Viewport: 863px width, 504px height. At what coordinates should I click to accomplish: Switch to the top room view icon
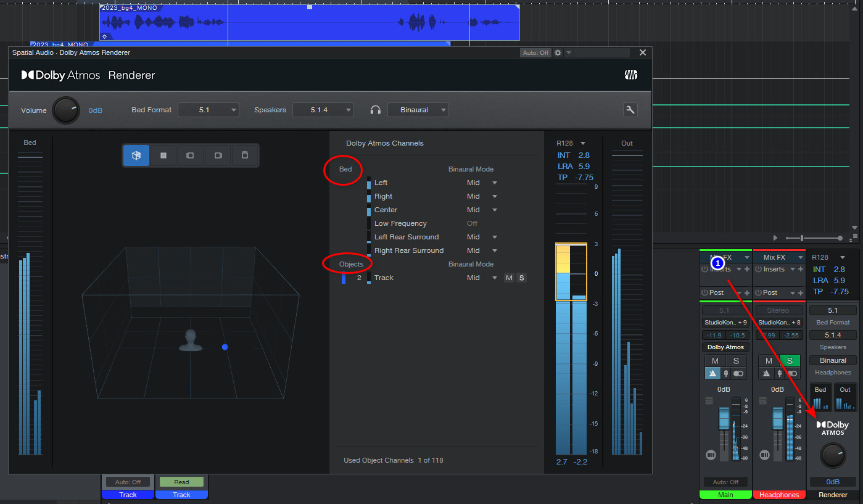click(x=163, y=155)
